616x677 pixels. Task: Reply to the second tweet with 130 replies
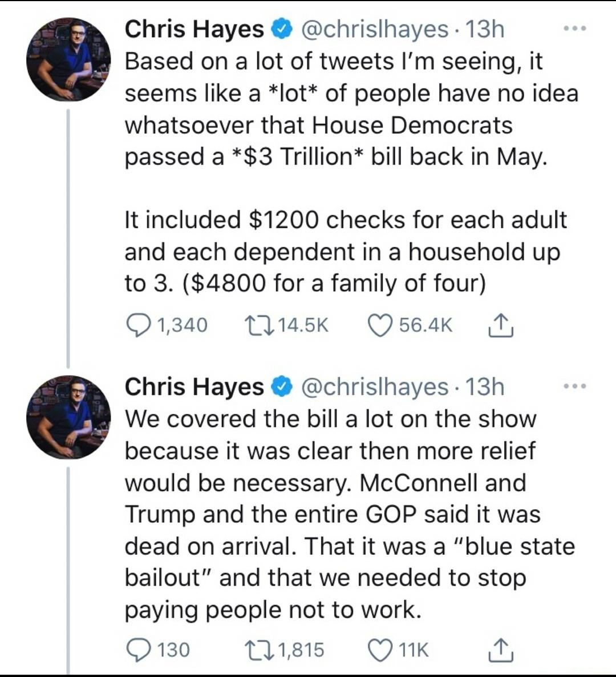pyautogui.click(x=136, y=650)
